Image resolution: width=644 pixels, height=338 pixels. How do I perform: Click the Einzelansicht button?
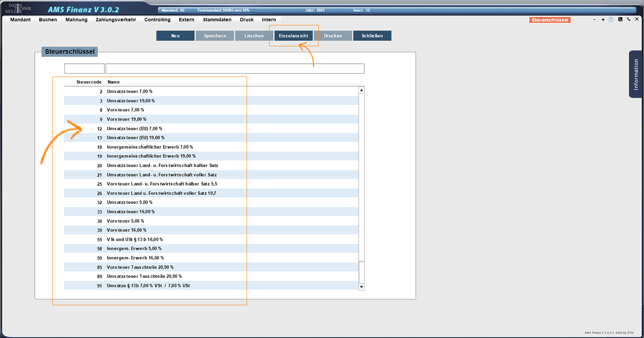pyautogui.click(x=293, y=36)
